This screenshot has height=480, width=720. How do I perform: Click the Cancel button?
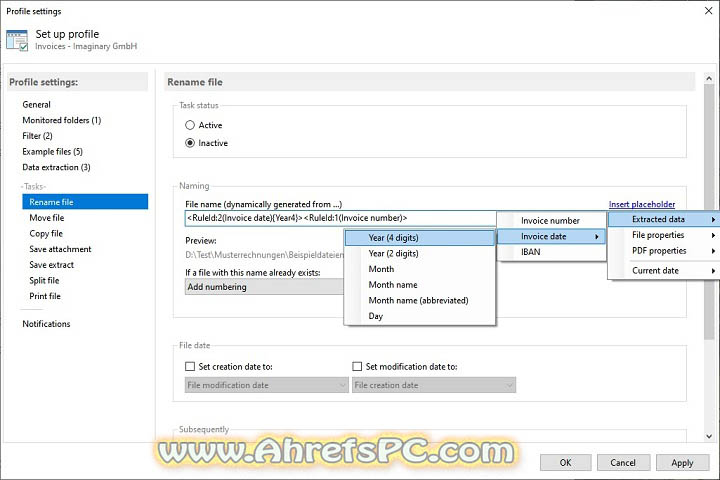tap(623, 463)
